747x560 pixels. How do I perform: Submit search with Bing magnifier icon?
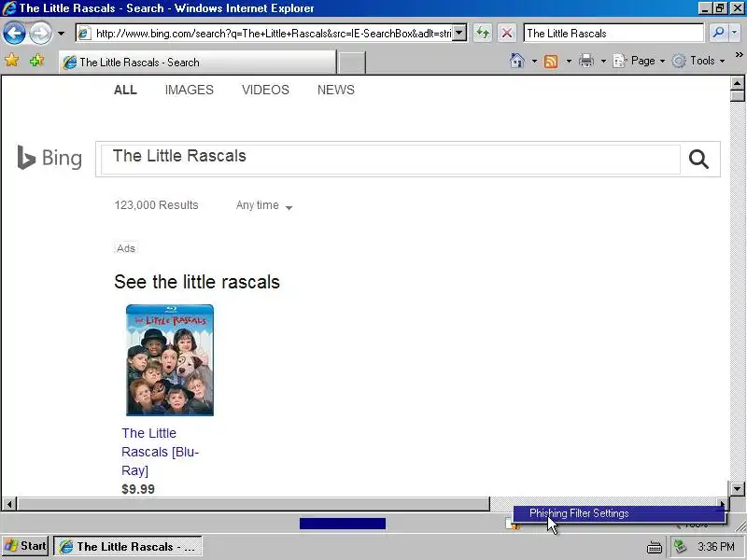(x=698, y=159)
